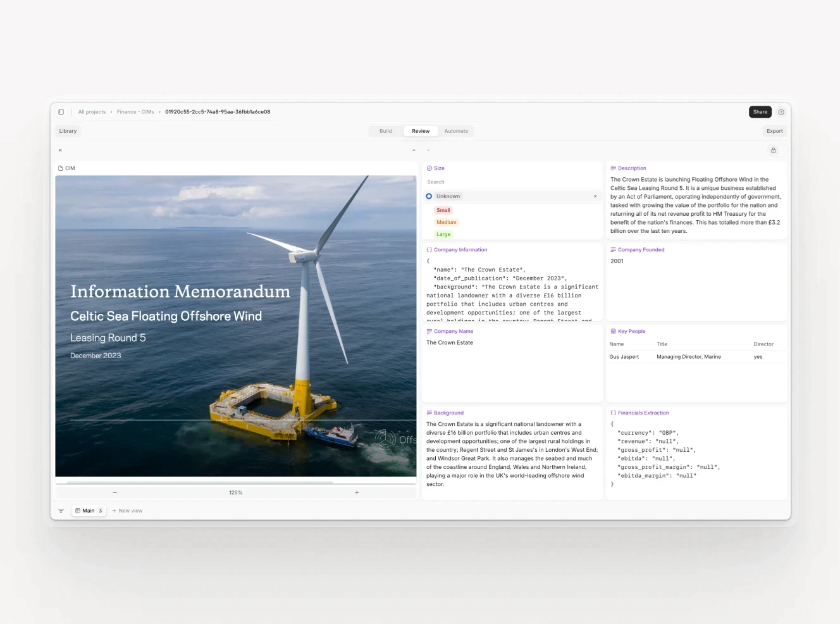Click the Financials Extraction heading label
Viewport: 840px width, 624px height.
tap(643, 413)
